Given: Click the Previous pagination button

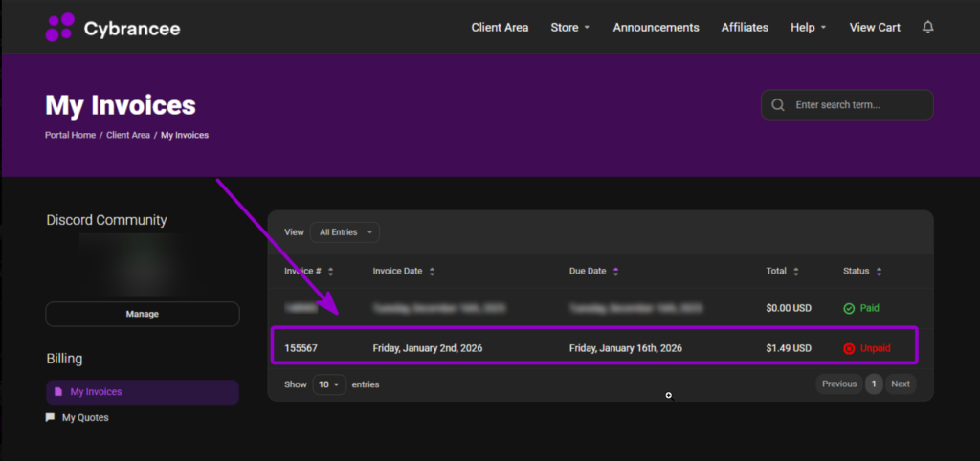Looking at the screenshot, I should coord(838,384).
